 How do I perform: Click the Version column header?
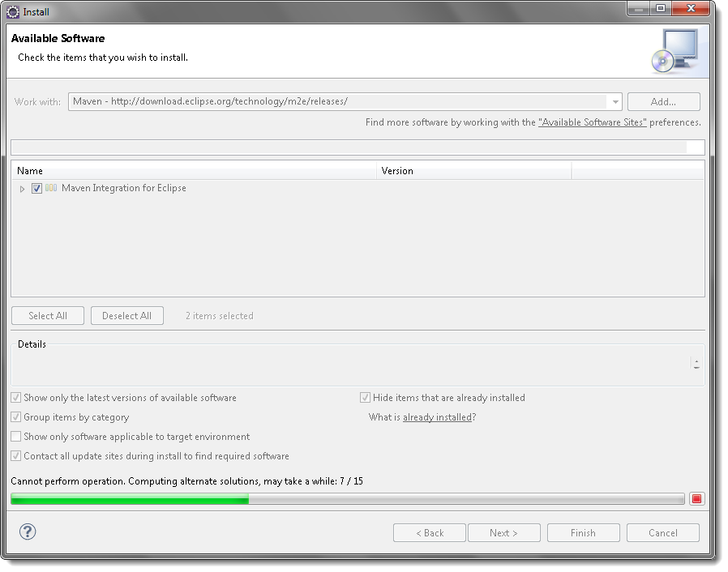click(473, 171)
